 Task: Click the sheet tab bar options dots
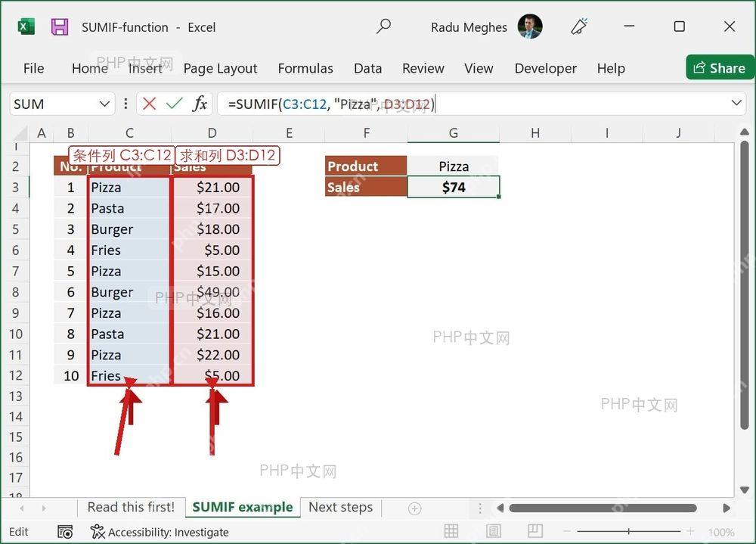pos(480,508)
